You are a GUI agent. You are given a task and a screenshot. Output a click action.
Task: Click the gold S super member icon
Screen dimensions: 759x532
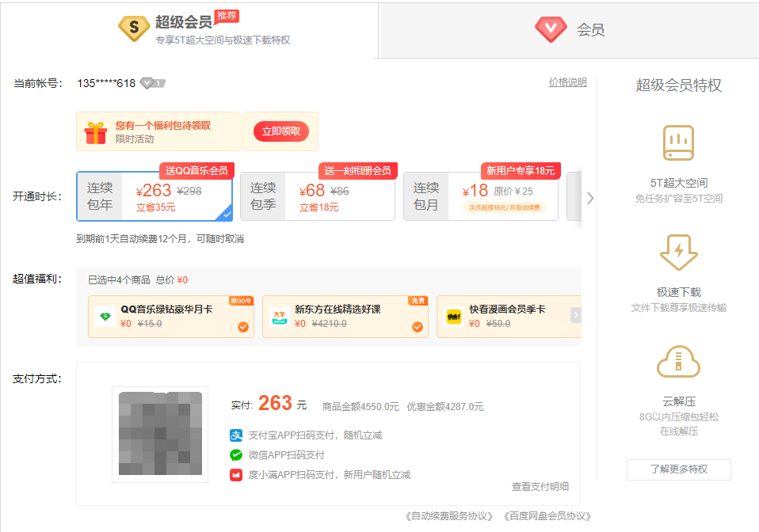(134, 28)
